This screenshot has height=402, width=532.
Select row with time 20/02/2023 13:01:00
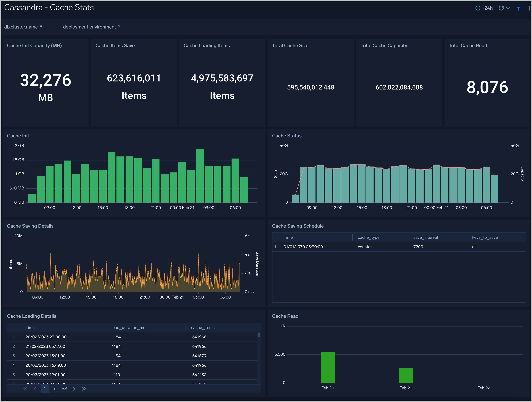[132, 356]
